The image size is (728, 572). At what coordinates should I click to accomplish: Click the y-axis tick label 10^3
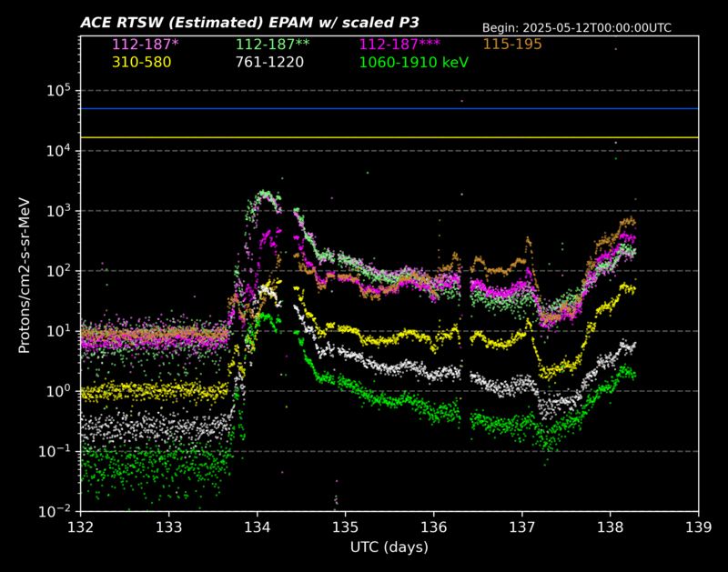tap(59, 210)
